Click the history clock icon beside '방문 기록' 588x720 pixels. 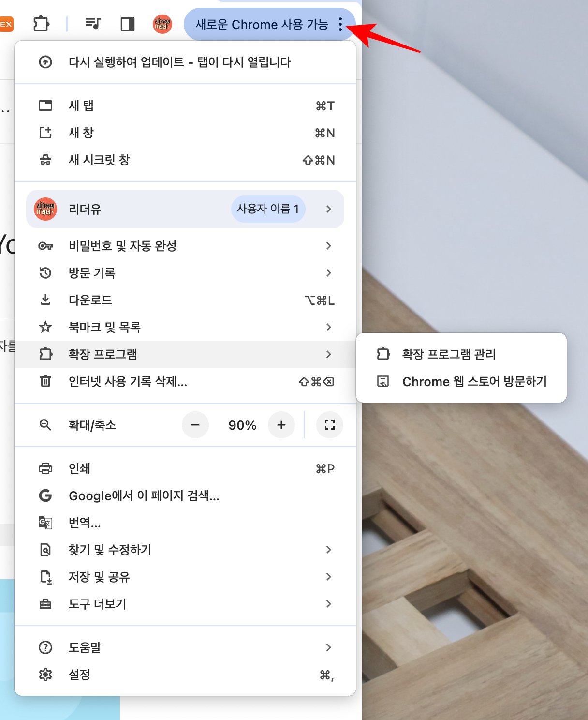45,273
